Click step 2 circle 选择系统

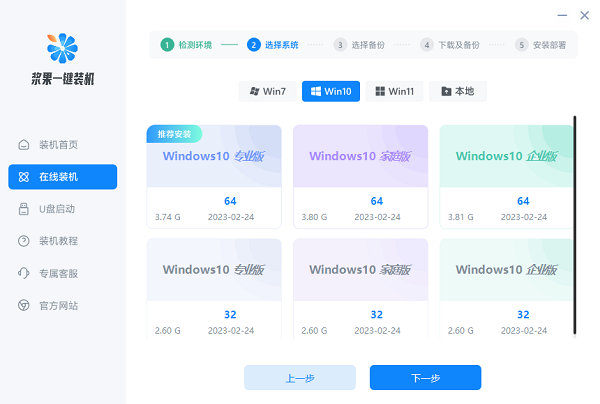pyautogui.click(x=254, y=45)
